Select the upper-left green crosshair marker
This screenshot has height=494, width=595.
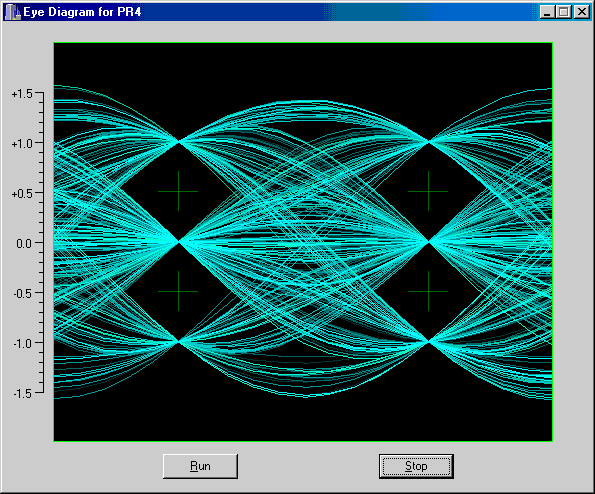178,191
